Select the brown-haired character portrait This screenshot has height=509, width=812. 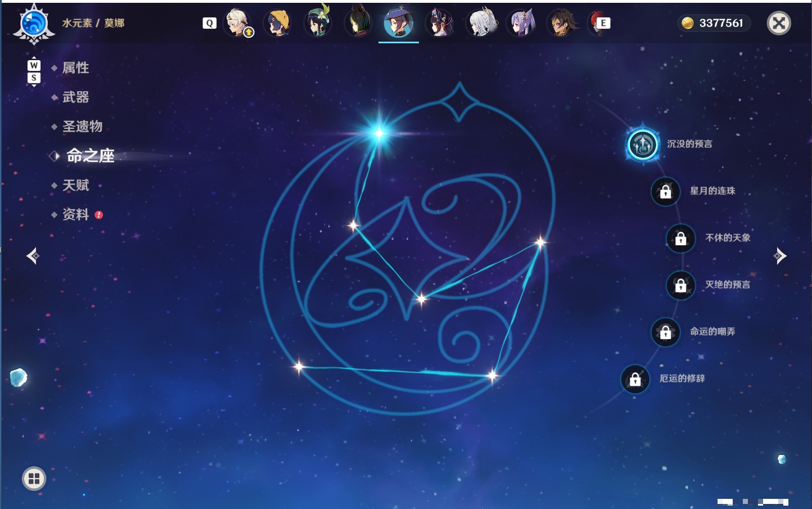562,23
